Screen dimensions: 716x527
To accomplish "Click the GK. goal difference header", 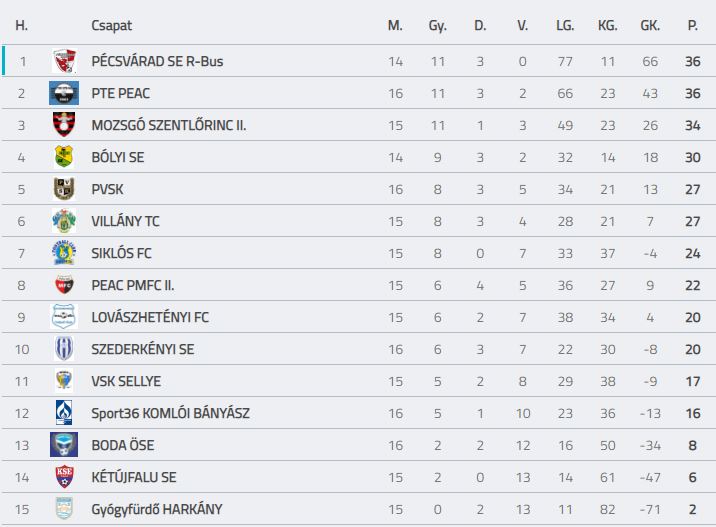I will tap(650, 26).
